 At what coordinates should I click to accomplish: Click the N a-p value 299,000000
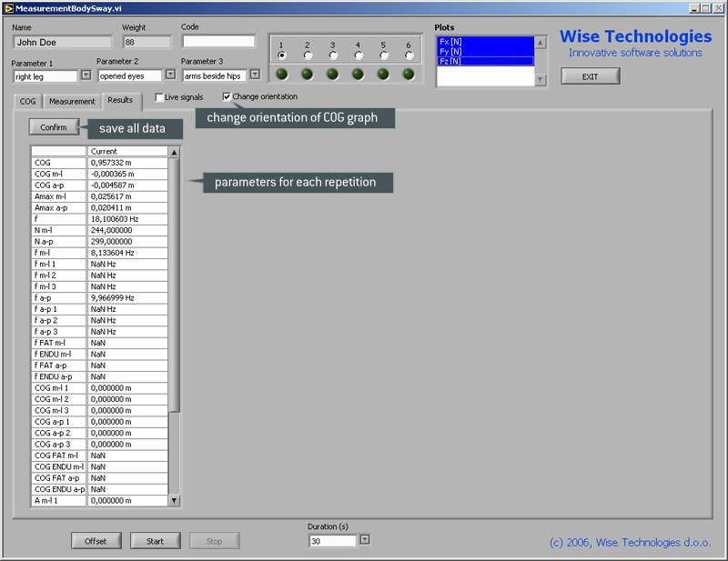point(127,242)
